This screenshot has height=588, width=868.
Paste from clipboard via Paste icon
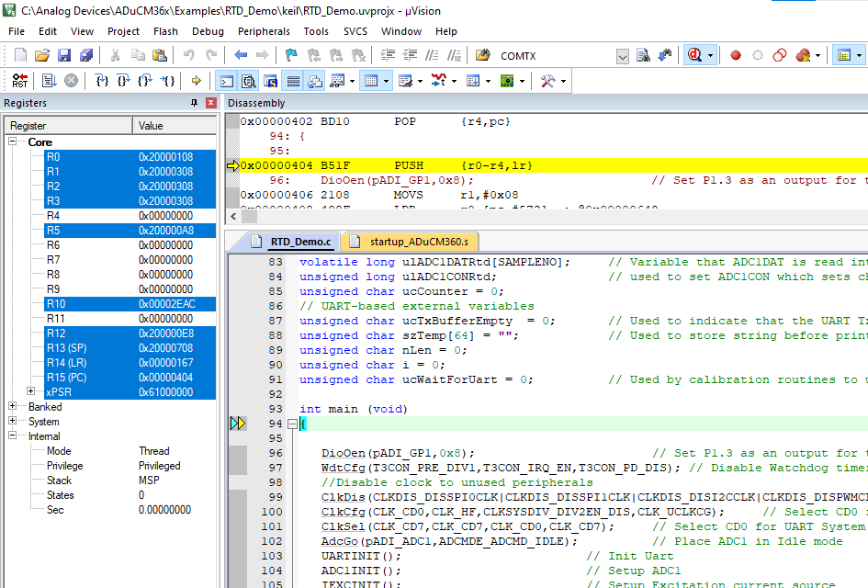point(160,55)
